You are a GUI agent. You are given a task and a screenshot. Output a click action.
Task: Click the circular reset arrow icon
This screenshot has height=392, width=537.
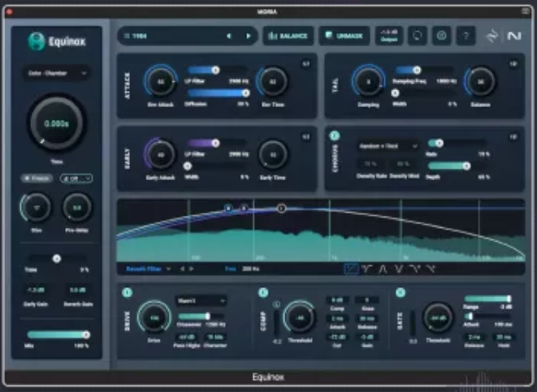click(417, 36)
